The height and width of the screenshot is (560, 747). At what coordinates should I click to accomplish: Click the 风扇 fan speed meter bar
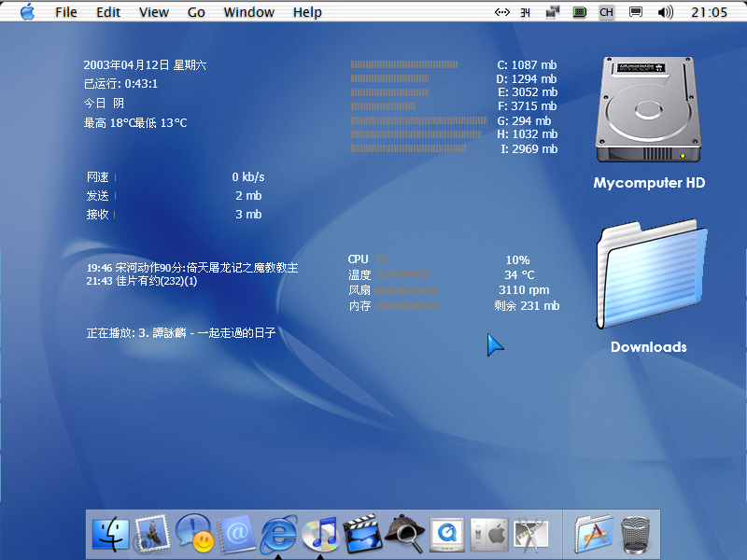click(406, 290)
